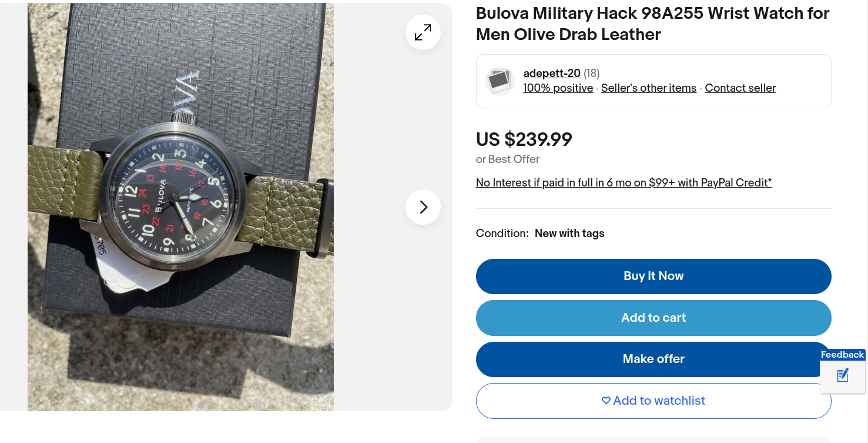Click the 'or Best Offer' text

tap(508, 159)
